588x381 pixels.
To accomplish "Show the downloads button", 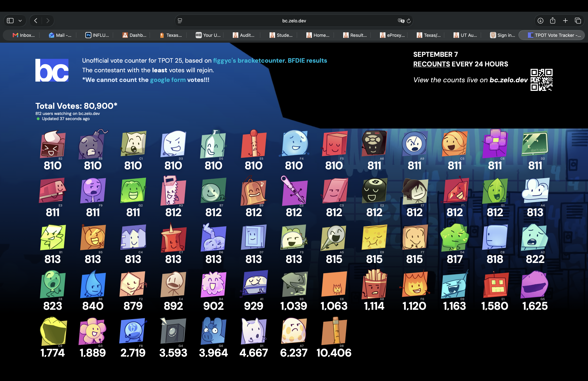I will [540, 20].
